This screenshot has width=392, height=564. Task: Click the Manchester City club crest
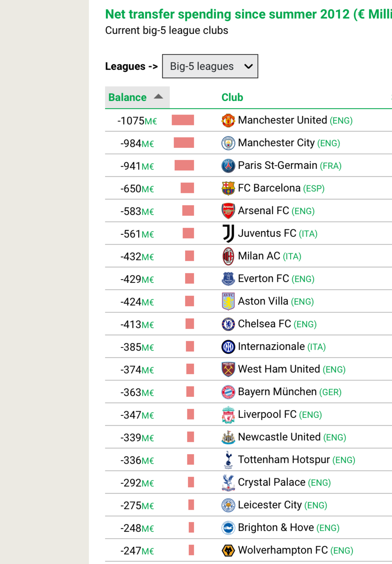[228, 143]
